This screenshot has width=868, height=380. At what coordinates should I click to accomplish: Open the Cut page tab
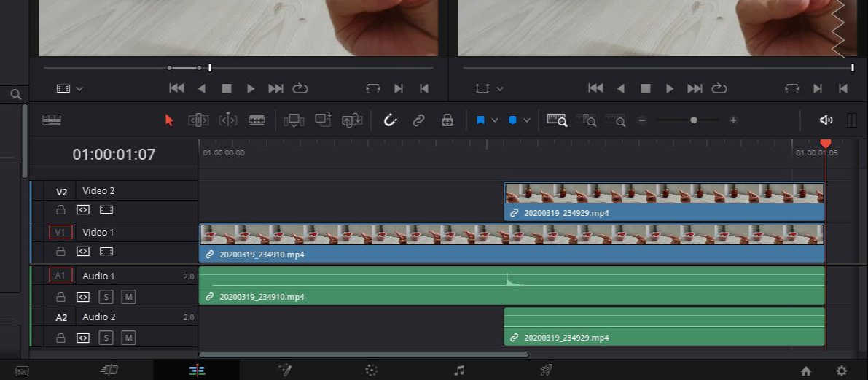point(109,370)
